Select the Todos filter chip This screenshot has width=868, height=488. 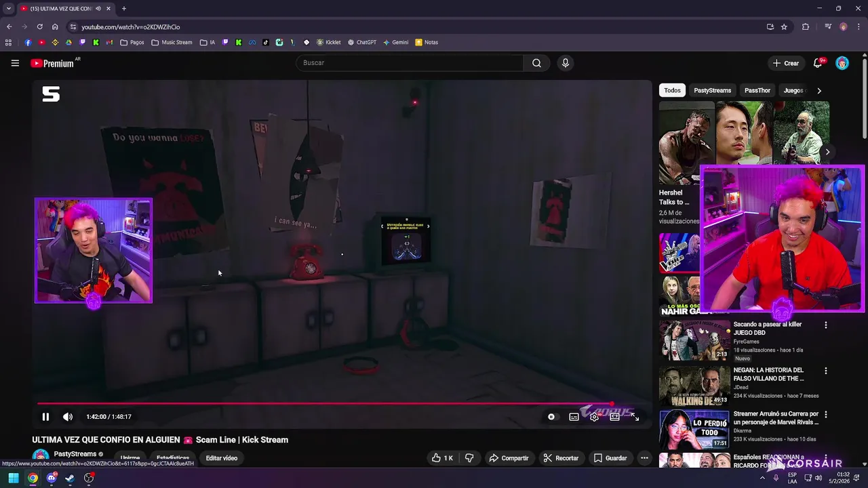coord(672,90)
